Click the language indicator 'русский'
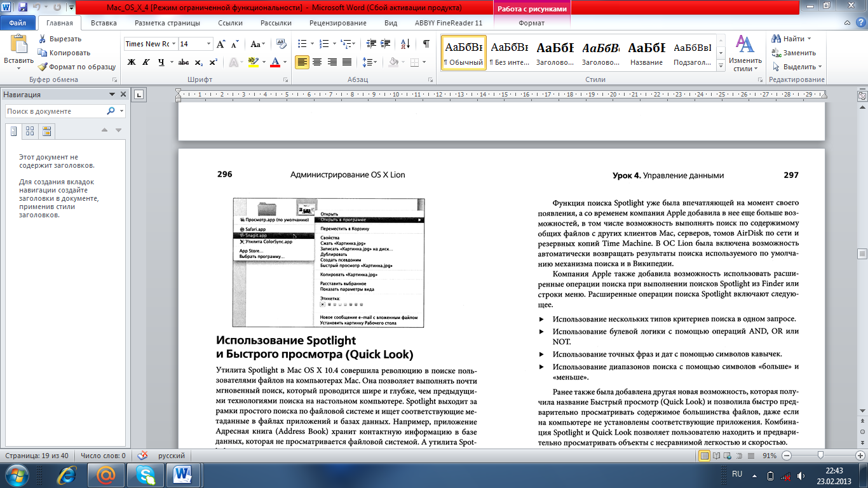 [x=172, y=456]
